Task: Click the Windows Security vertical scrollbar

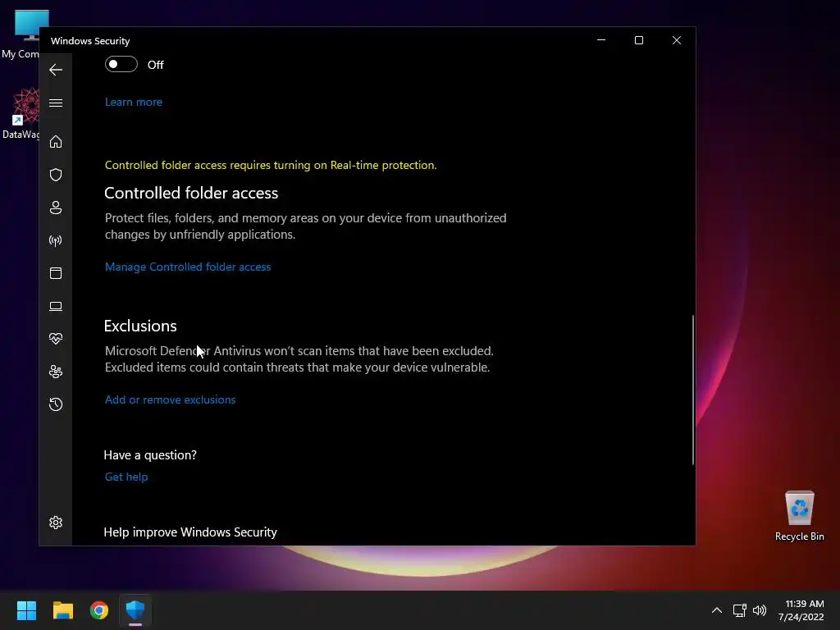Action: coord(692,390)
